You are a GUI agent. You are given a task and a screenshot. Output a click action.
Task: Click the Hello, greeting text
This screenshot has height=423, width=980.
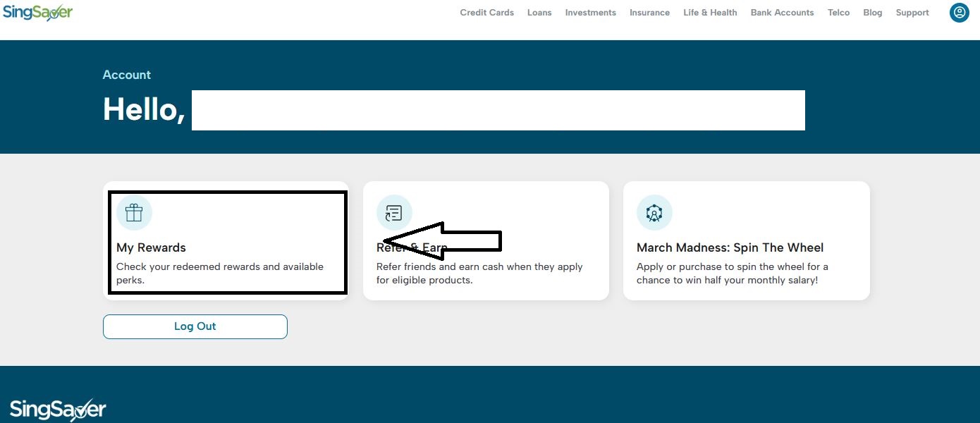tap(144, 109)
